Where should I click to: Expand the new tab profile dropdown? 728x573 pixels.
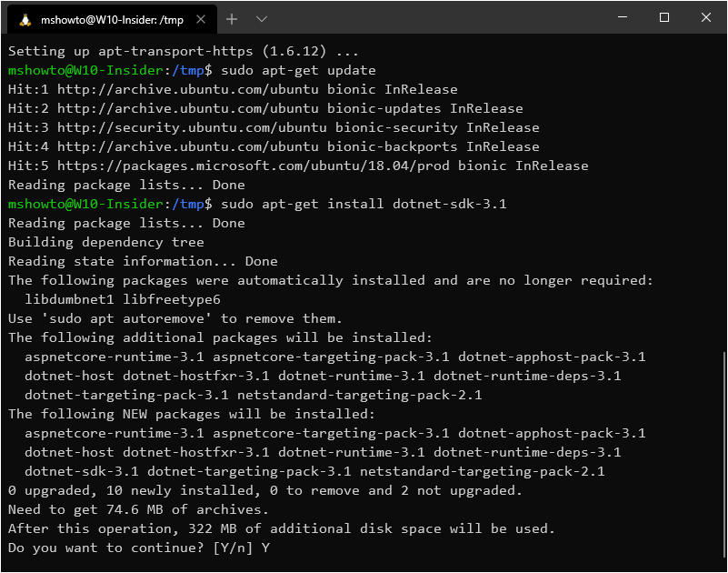click(x=262, y=19)
